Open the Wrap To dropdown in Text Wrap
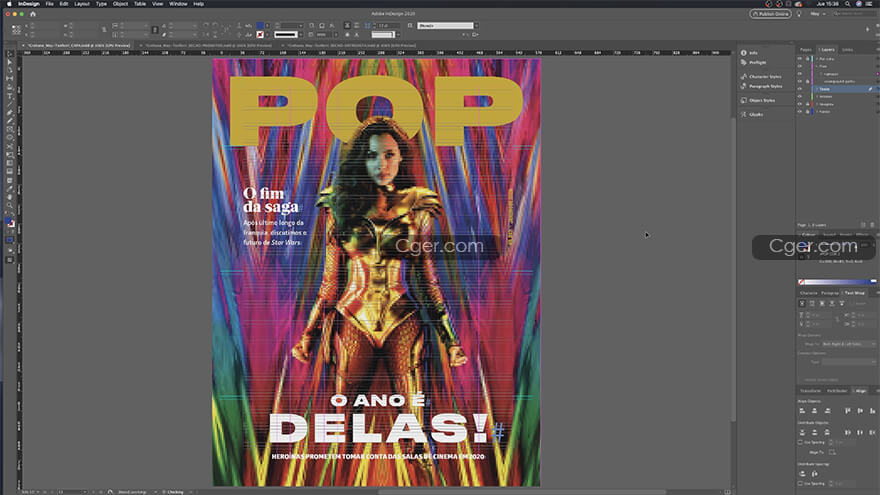Viewport: 880px width, 495px height. point(849,344)
